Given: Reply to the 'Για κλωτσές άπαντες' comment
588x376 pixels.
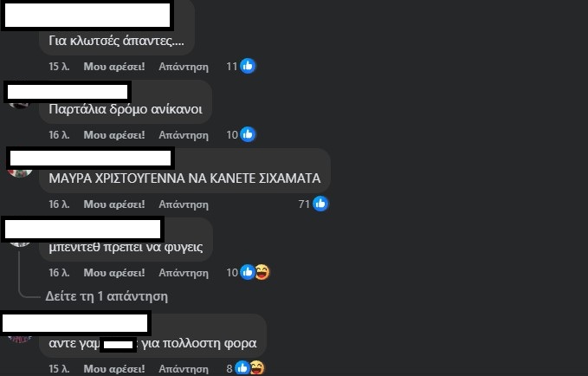Looking at the screenshot, I should coord(184,67).
